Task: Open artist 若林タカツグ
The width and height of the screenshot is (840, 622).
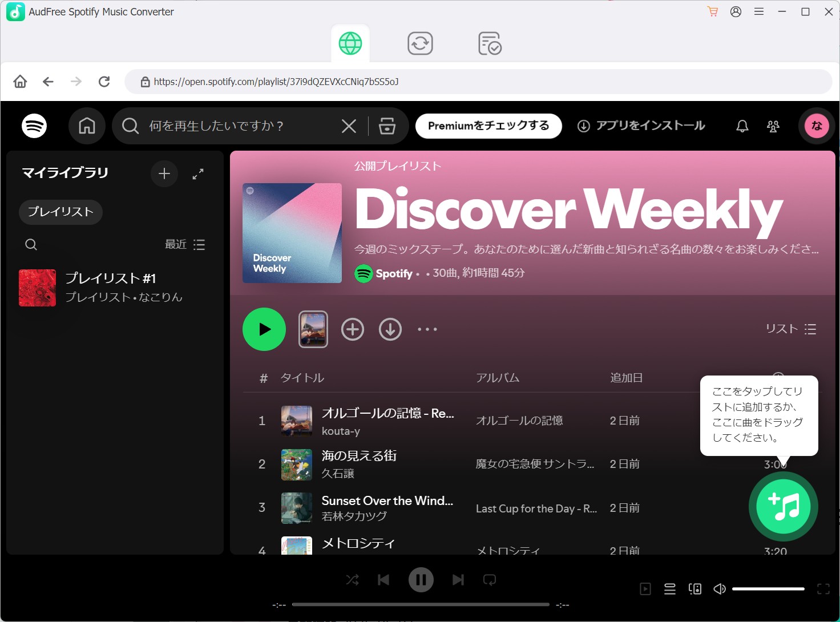Action: [x=354, y=516]
